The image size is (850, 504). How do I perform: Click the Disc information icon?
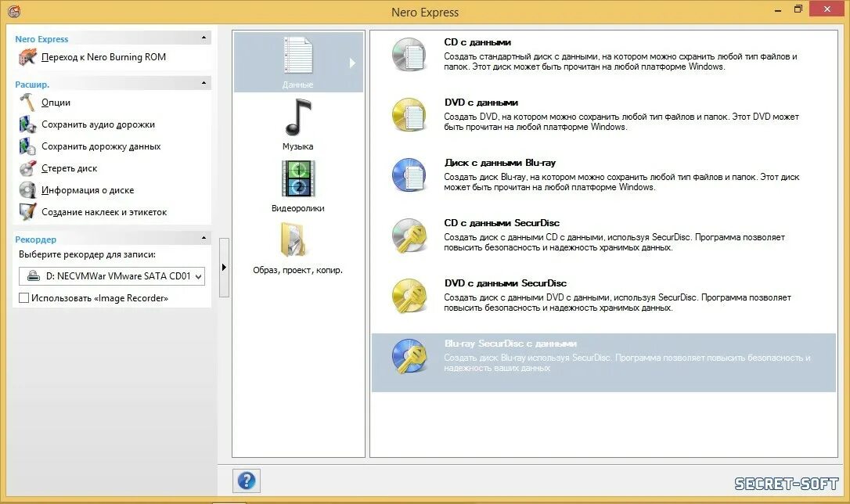[x=27, y=190]
